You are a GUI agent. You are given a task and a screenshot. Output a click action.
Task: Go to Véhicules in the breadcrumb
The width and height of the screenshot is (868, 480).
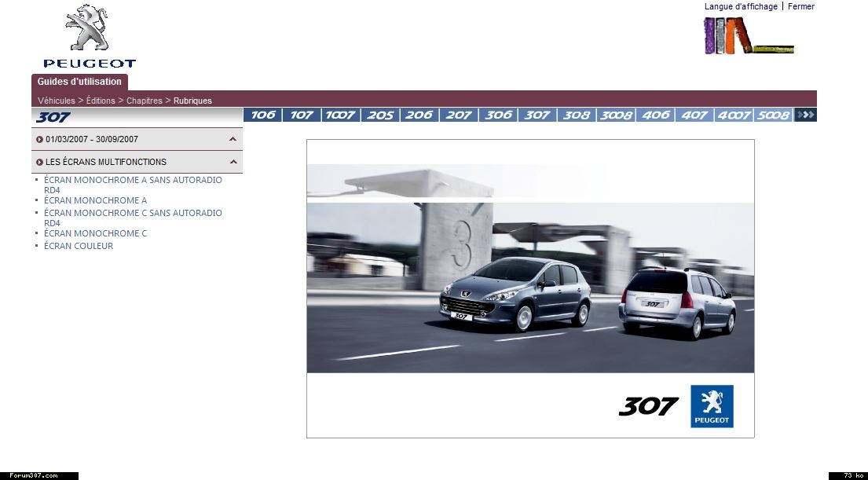tap(57, 101)
